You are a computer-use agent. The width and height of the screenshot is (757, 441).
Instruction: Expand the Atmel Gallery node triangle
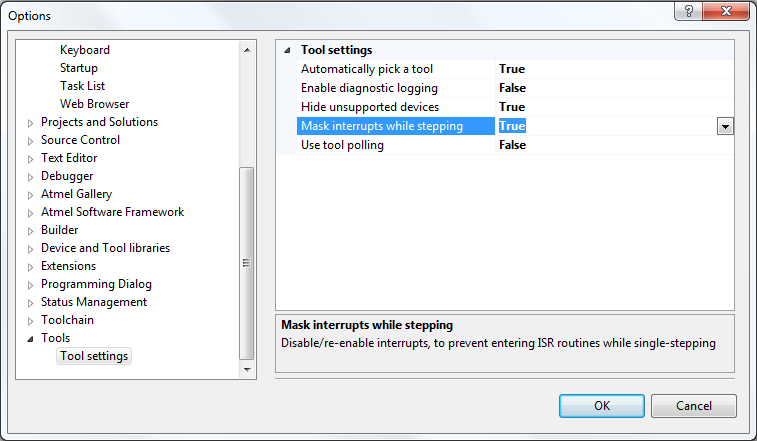(x=30, y=195)
